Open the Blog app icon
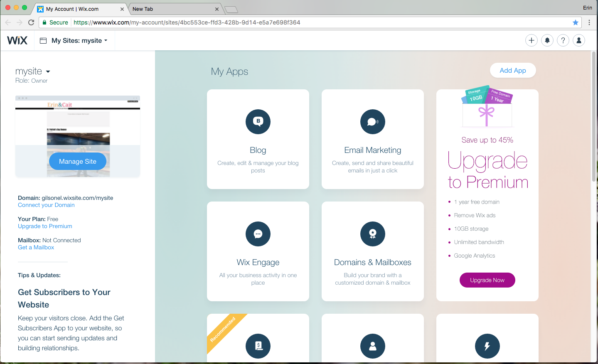This screenshot has height=364, width=598. [x=258, y=122]
